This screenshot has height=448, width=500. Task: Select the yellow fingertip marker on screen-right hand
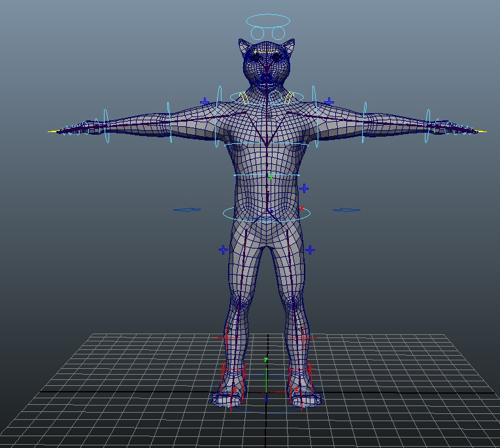click(x=482, y=131)
